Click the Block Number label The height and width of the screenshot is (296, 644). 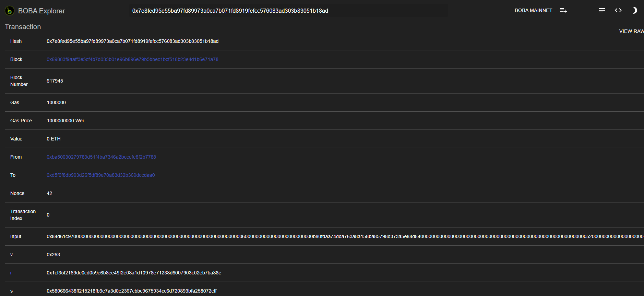[x=19, y=81]
